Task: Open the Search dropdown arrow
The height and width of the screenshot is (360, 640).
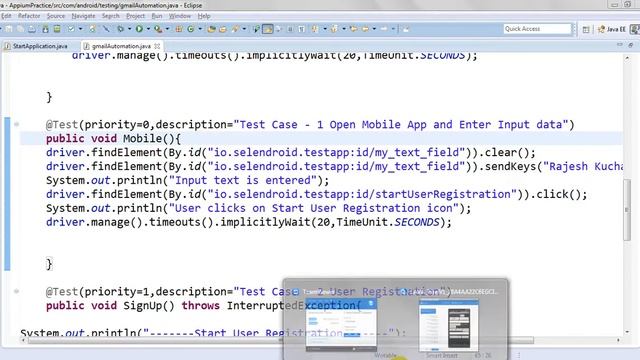Action: pos(244,29)
